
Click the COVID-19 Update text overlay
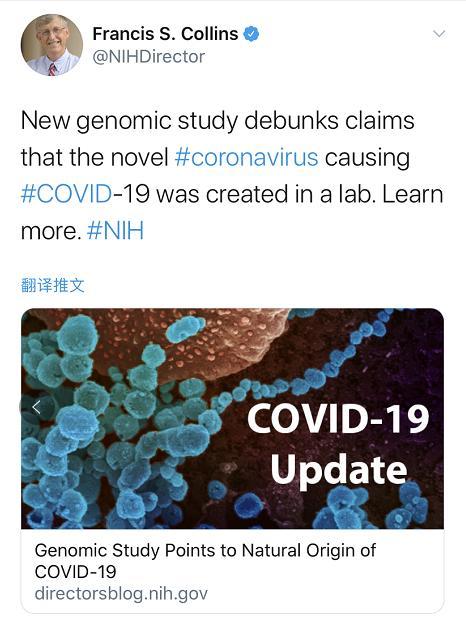pyautogui.click(x=338, y=445)
